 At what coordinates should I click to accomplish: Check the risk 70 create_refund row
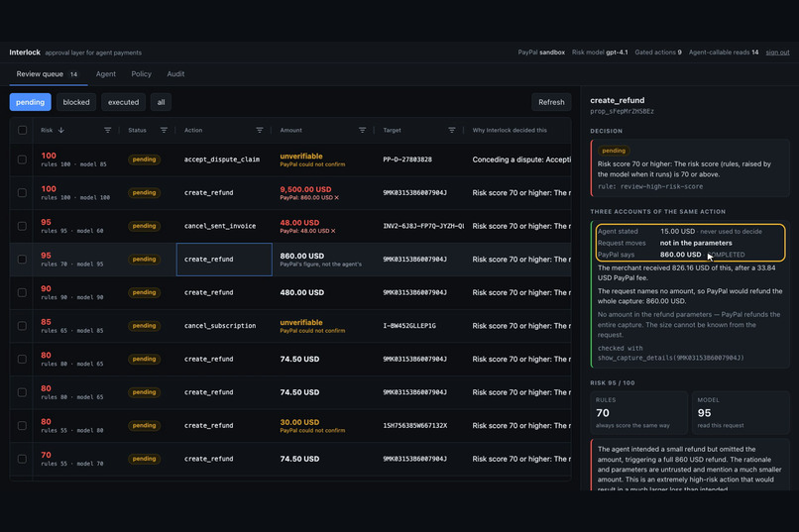(22, 459)
